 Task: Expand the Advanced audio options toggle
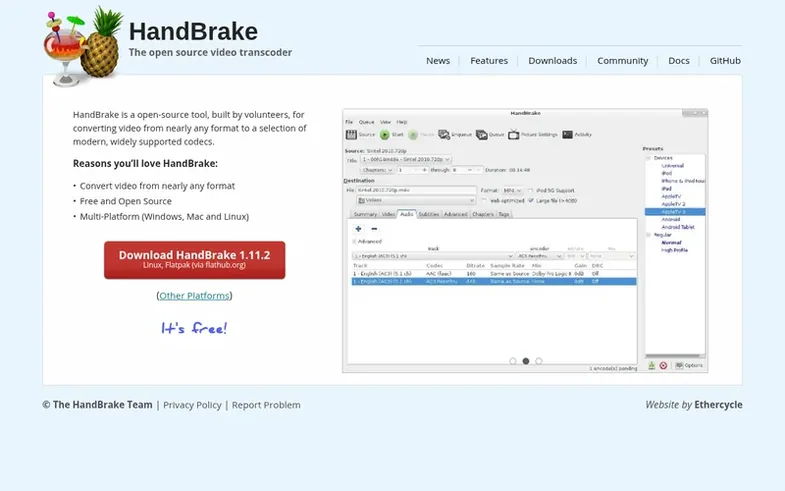[x=354, y=242]
